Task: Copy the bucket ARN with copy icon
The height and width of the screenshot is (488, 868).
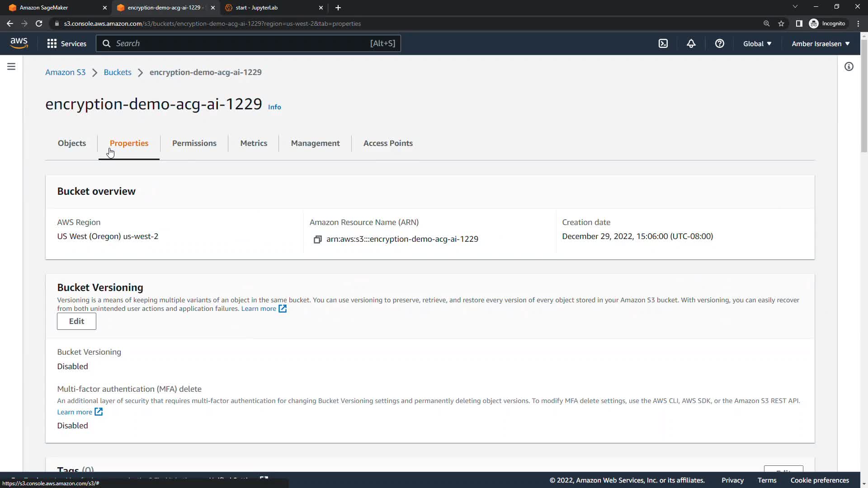Action: (x=317, y=239)
